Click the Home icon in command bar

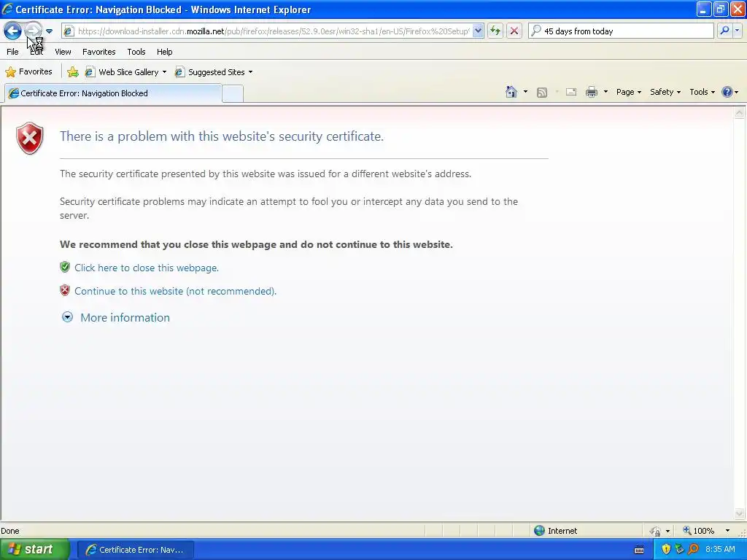[x=511, y=92]
